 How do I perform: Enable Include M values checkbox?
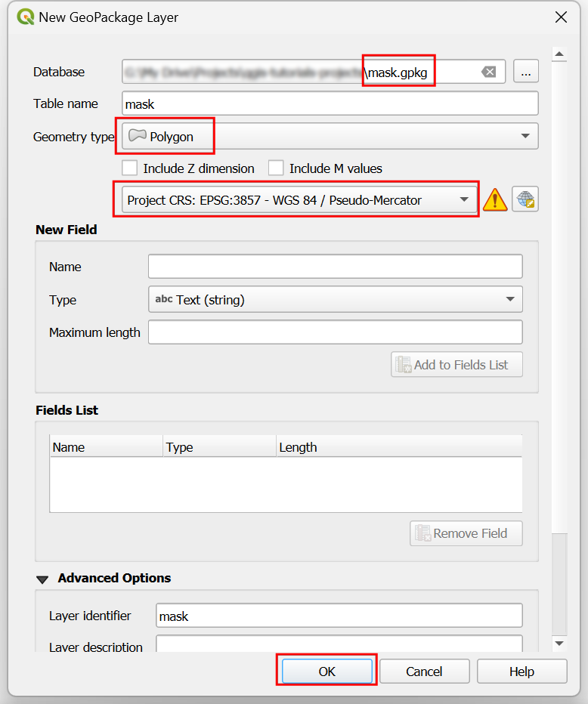(277, 168)
